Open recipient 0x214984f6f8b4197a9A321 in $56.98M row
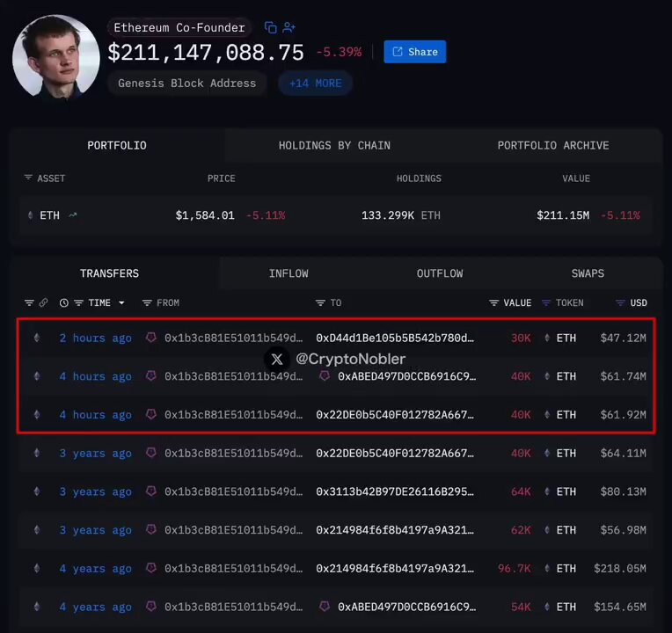The height and width of the screenshot is (633, 672). coord(395,530)
